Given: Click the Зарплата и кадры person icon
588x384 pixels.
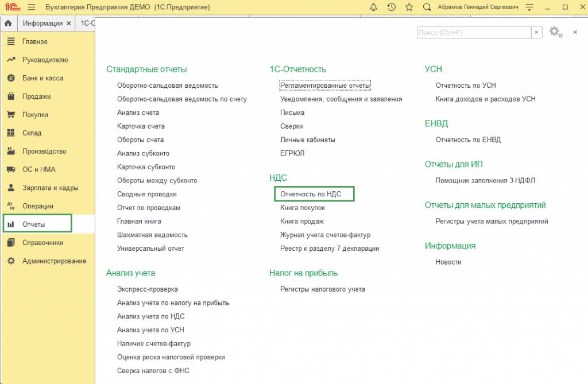Looking at the screenshot, I should pyautogui.click(x=11, y=188).
